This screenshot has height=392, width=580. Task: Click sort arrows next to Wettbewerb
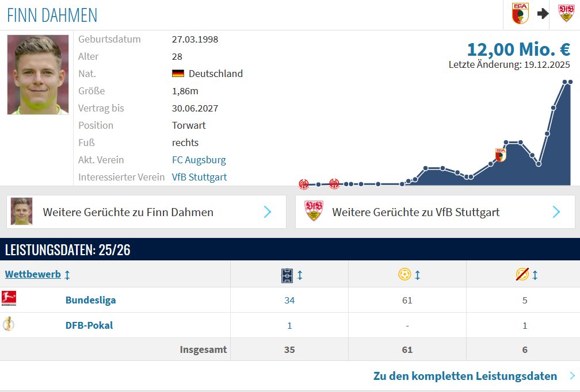67,275
